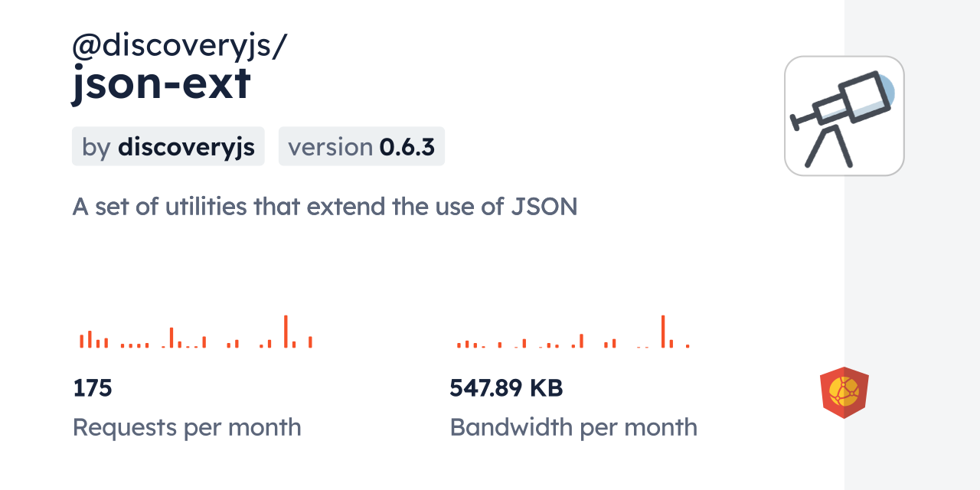Click the first bar of requests sparkline

[x=81, y=341]
